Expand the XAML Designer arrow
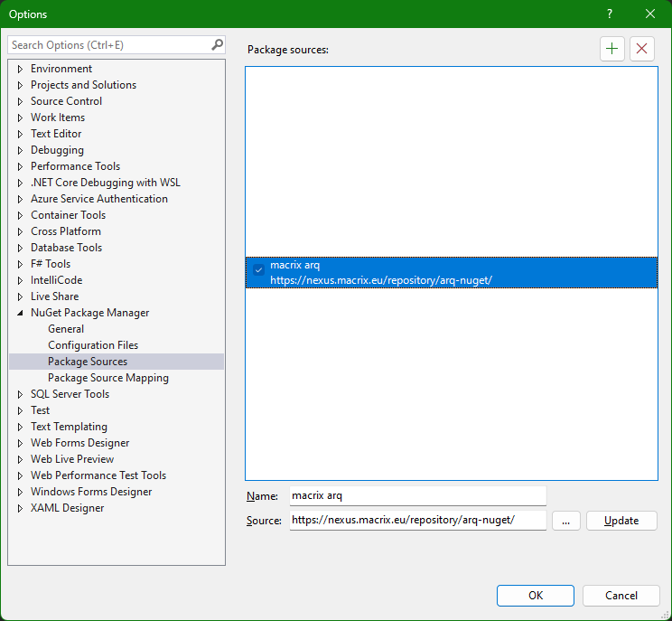 (20, 508)
